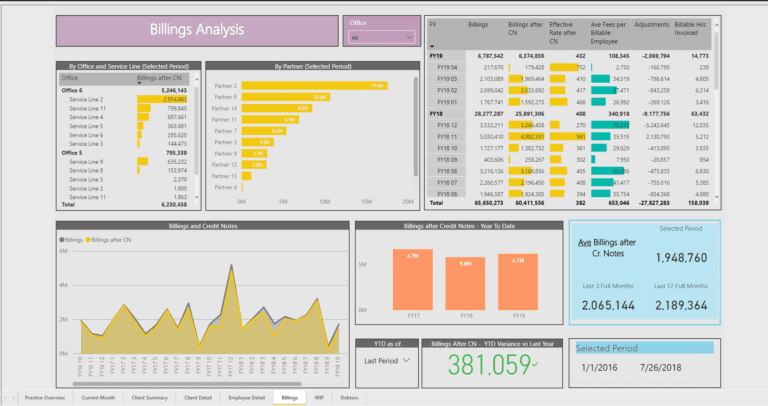Select the Office 5 row
Viewport: 768px width, 406px height.
(x=124, y=153)
